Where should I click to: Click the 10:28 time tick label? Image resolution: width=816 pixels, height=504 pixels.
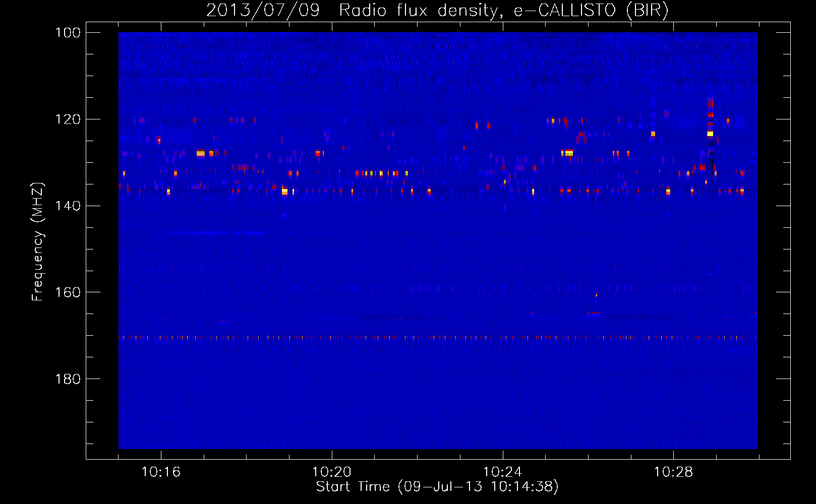click(674, 472)
